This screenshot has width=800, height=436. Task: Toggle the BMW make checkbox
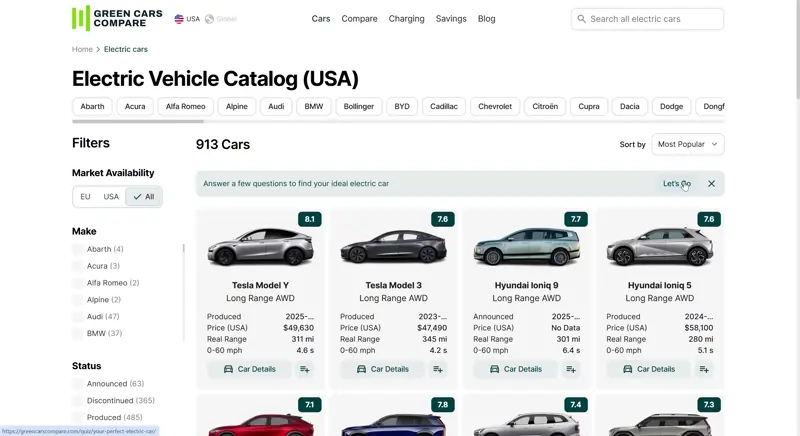[x=78, y=334]
